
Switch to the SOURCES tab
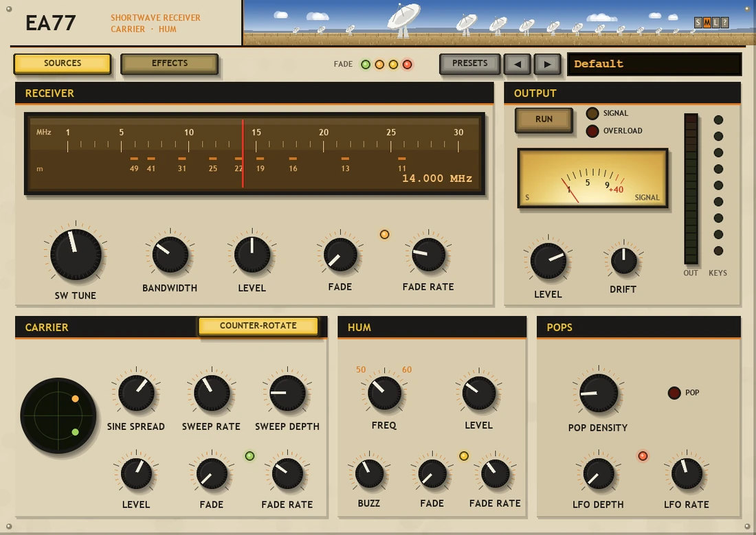[x=63, y=64]
